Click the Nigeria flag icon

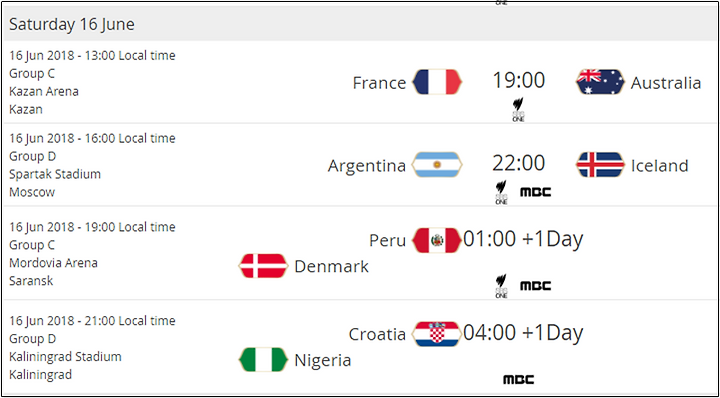click(x=263, y=359)
